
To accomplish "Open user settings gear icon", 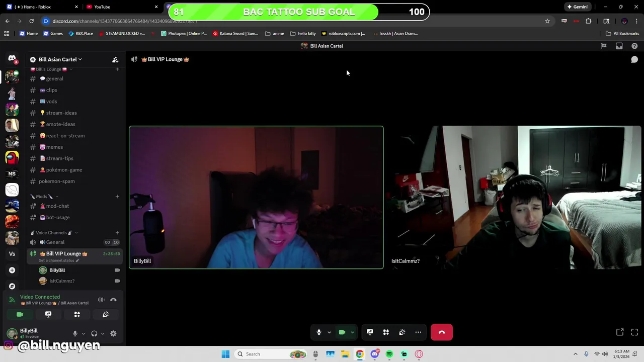I will [113, 333].
